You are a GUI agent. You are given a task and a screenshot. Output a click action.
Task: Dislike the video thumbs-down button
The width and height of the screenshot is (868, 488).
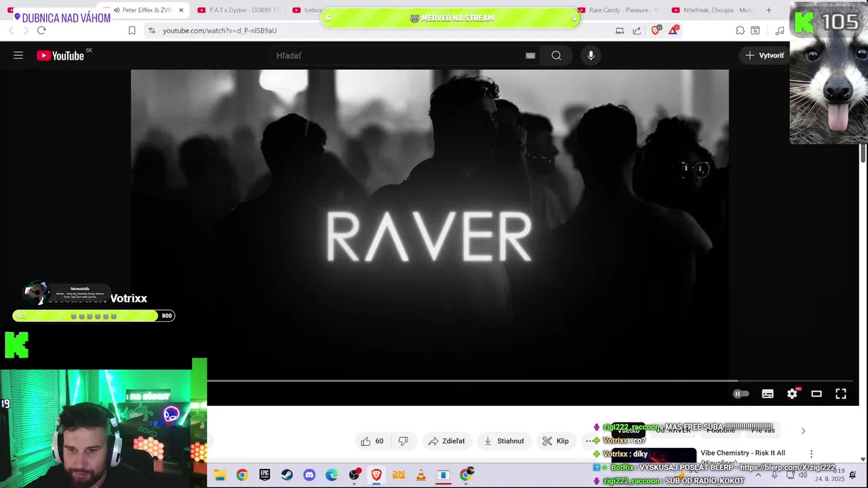click(x=403, y=441)
